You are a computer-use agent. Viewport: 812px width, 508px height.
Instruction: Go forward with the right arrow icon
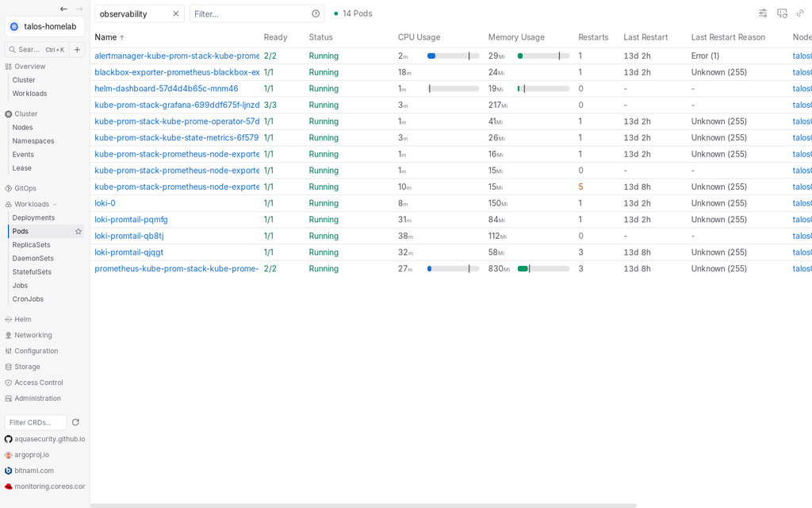coord(79,9)
